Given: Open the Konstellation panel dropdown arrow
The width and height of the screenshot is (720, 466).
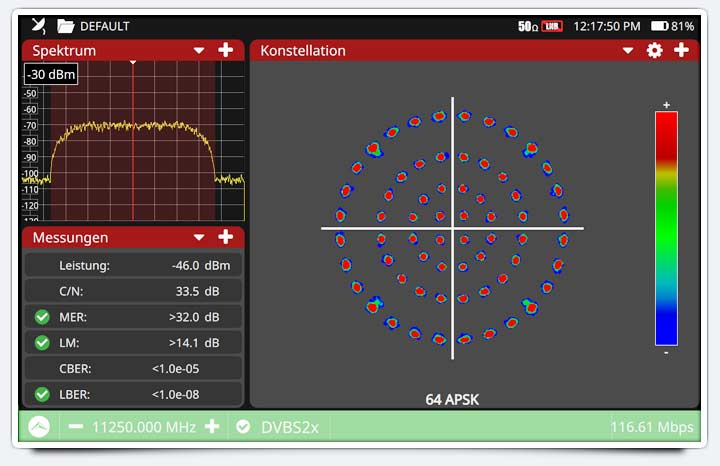Looking at the screenshot, I should click(x=628, y=51).
